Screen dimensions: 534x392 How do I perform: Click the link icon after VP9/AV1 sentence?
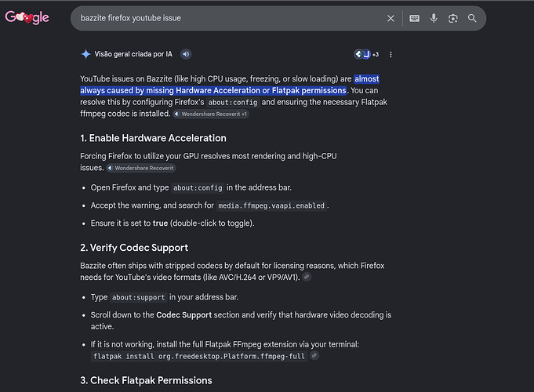point(307,277)
